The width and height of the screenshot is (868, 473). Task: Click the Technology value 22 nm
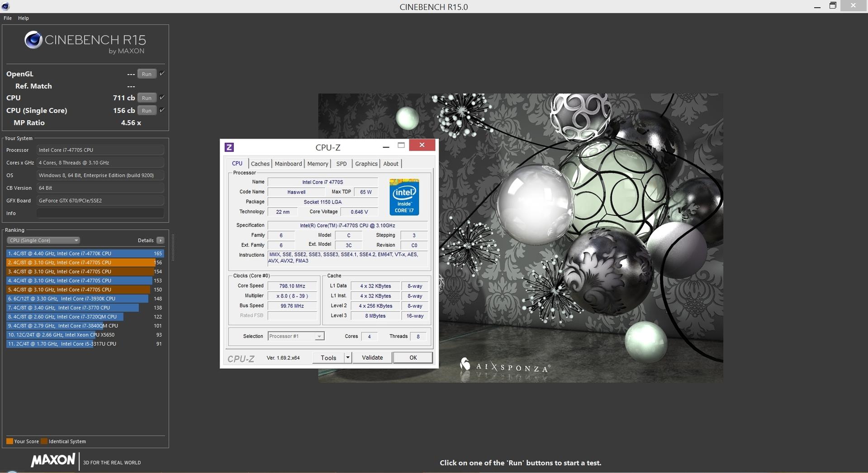coord(283,212)
